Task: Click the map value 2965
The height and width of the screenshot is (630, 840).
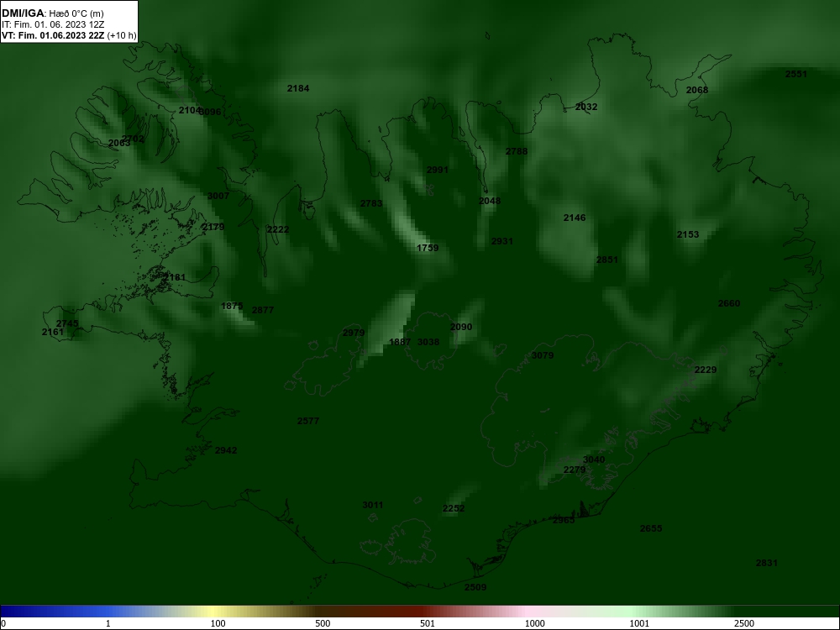Action: pos(564,520)
